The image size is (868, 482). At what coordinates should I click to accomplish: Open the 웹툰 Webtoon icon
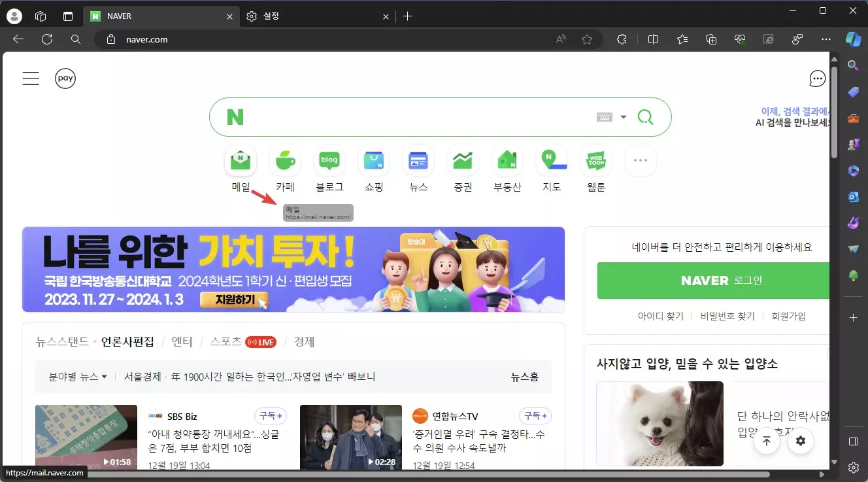(595, 160)
